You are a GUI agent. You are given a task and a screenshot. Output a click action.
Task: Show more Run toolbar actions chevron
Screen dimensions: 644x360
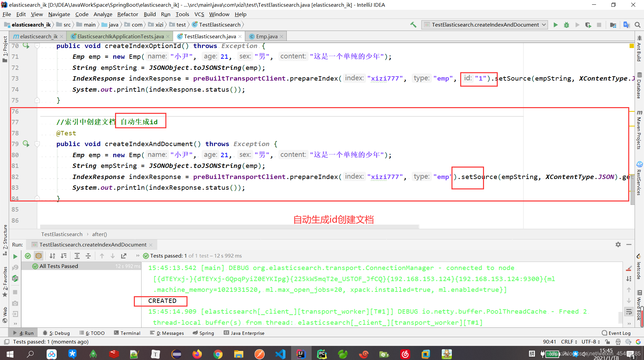pos(138,256)
